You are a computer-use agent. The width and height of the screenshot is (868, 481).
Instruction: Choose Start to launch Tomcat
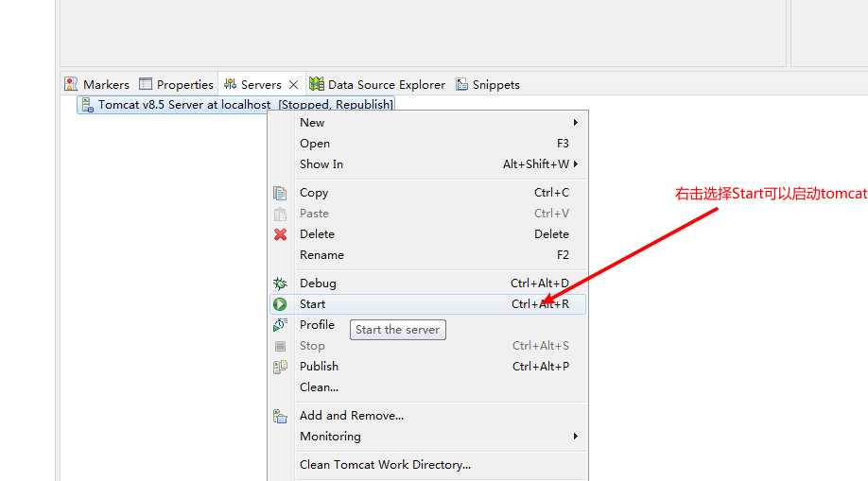tap(427, 304)
